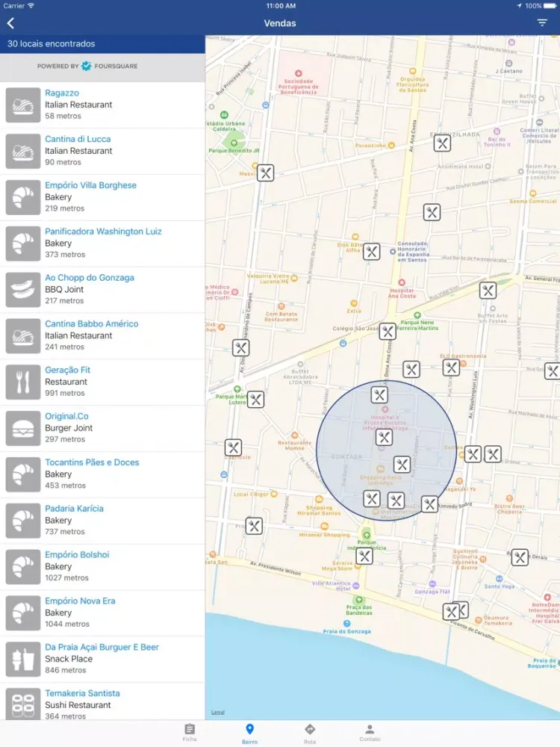560x747 pixels.
Task: Tap Praia do Gonzaga beach marker
Action: tap(346, 623)
